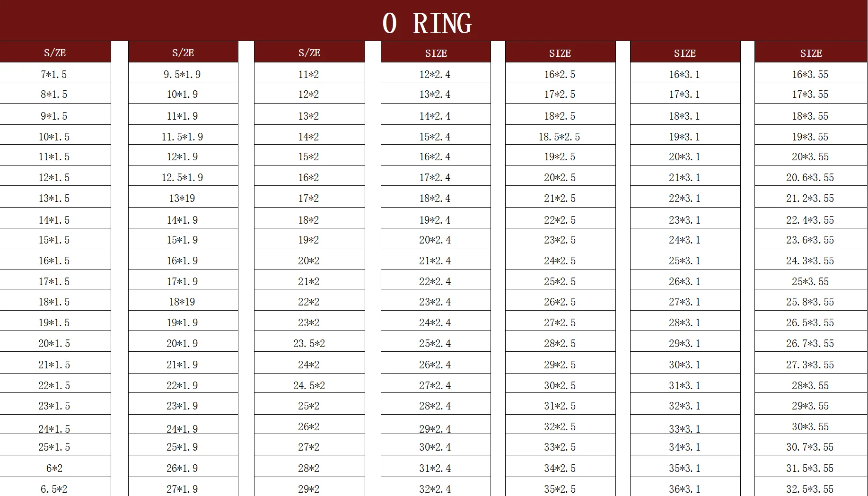Select the 7*1.5 size cell
Screen dimensions: 868x496
pos(54,74)
